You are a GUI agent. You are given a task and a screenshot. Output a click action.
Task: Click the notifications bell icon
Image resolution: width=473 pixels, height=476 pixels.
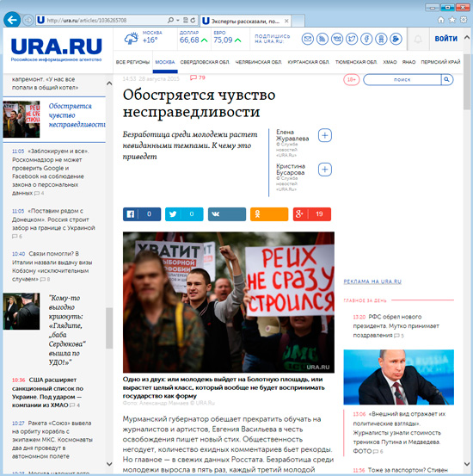point(418,39)
